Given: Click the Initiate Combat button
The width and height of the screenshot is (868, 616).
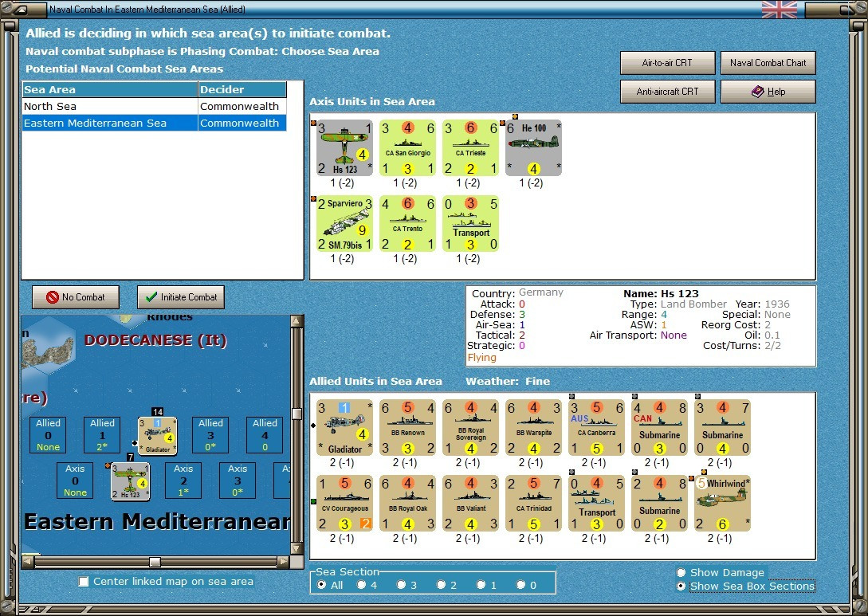Looking at the screenshot, I should (181, 297).
